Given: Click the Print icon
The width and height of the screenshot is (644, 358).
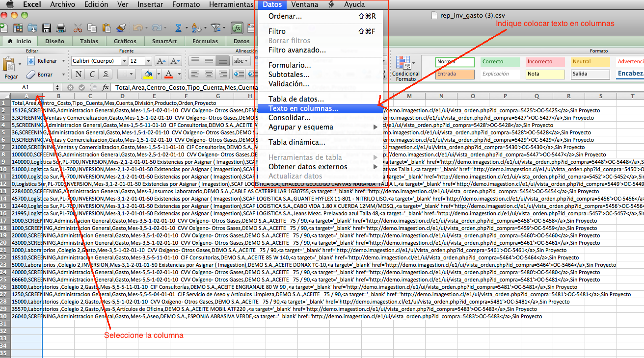Looking at the screenshot, I should [x=61, y=28].
